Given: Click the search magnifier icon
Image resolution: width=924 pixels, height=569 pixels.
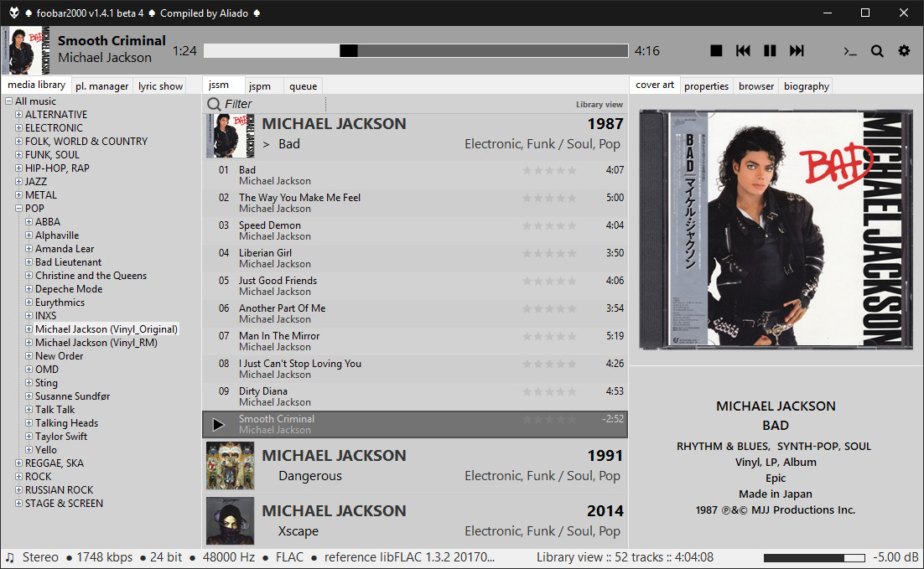Looking at the screenshot, I should click(x=877, y=51).
